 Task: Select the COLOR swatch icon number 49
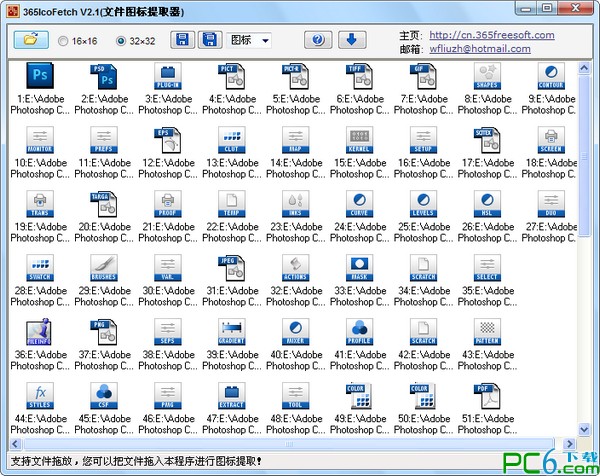pos(359,395)
